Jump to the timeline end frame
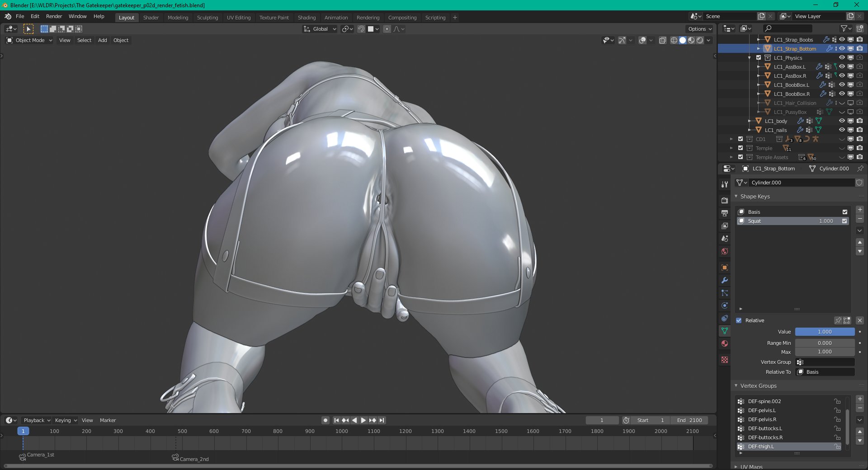 tap(382, 420)
